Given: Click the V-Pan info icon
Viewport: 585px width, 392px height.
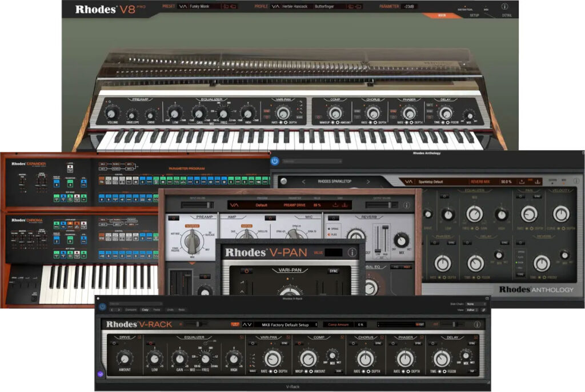Looking at the screenshot, I should coord(352,252).
